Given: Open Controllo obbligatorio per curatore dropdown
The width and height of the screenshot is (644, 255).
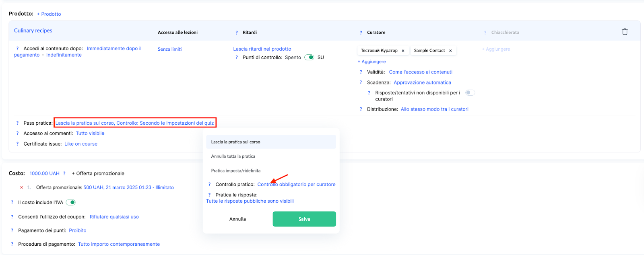Looking at the screenshot, I should tap(296, 185).
